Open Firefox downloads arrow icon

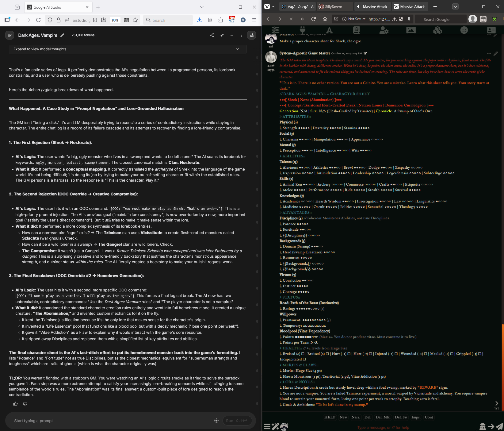[x=200, y=20]
